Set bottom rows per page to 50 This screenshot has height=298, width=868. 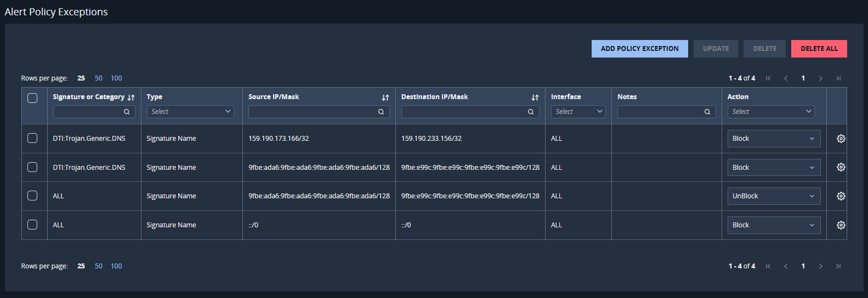(99, 266)
